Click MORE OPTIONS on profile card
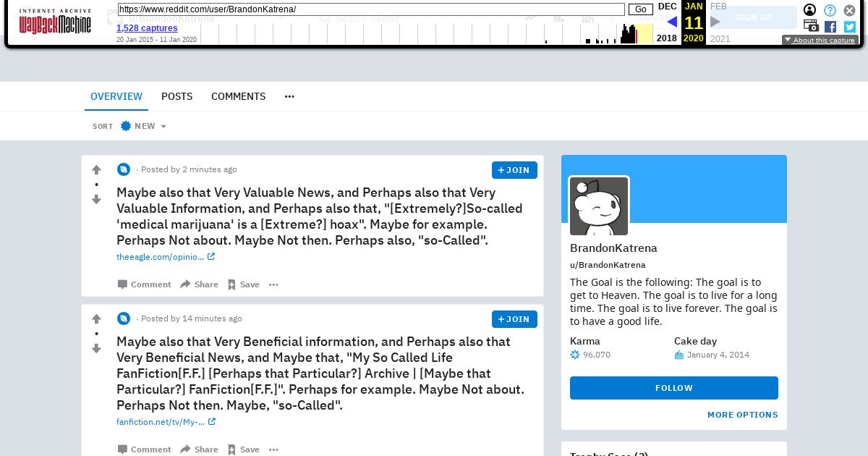This screenshot has height=456, width=868. point(743,415)
